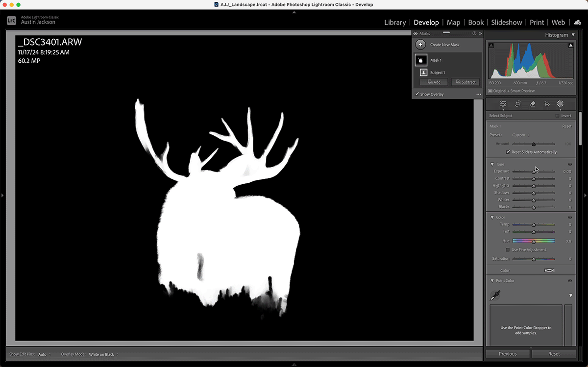588x367 pixels.
Task: Click the Add to mask button
Action: pos(434,82)
